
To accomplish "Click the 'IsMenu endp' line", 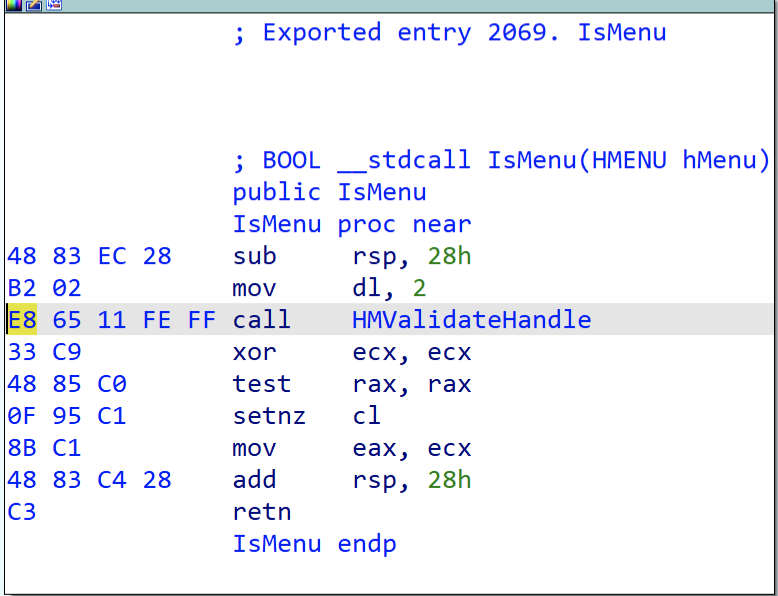I will click(x=314, y=544).
